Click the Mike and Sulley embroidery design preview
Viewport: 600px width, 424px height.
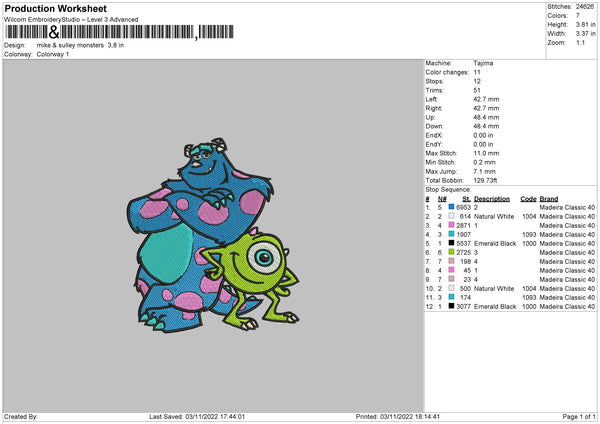[x=213, y=235]
